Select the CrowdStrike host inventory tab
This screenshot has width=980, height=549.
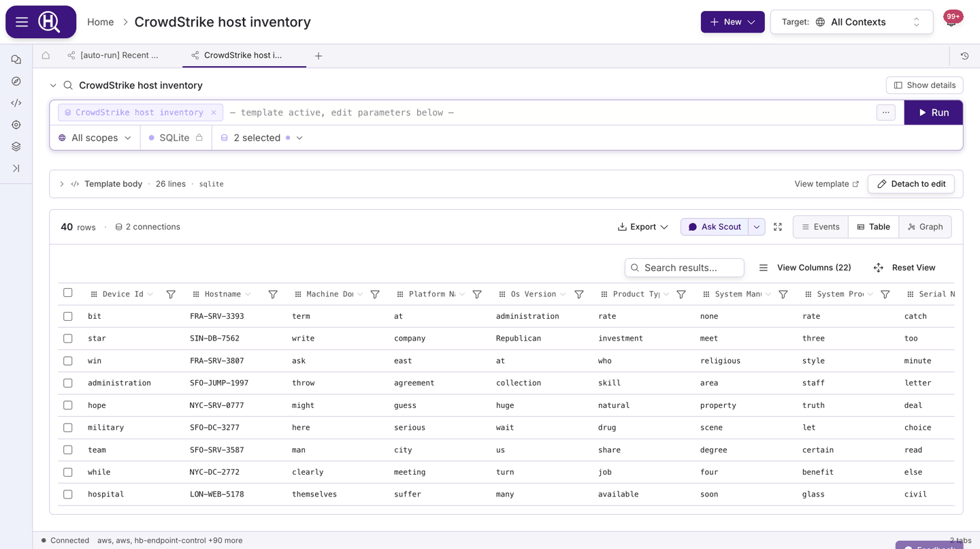(244, 55)
